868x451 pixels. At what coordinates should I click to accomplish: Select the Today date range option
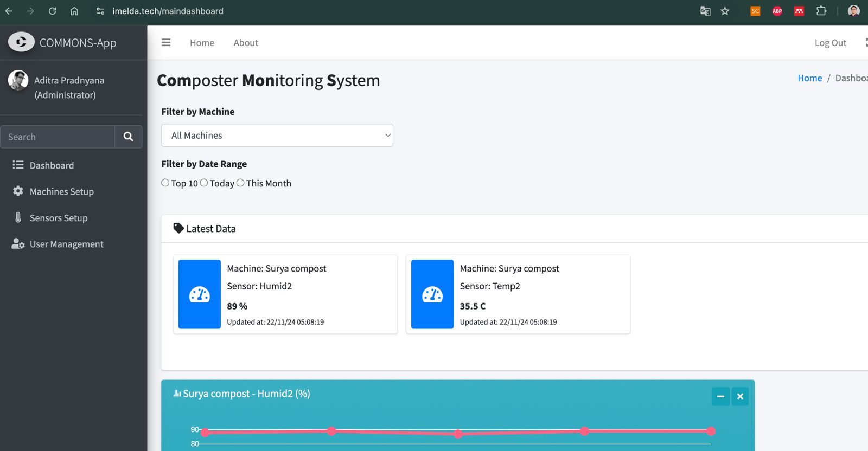tap(204, 183)
